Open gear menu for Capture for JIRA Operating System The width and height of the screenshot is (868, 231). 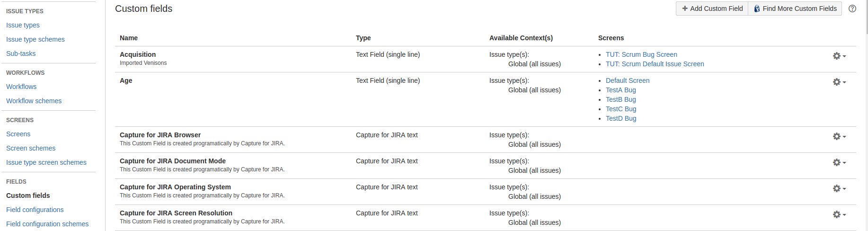839,188
